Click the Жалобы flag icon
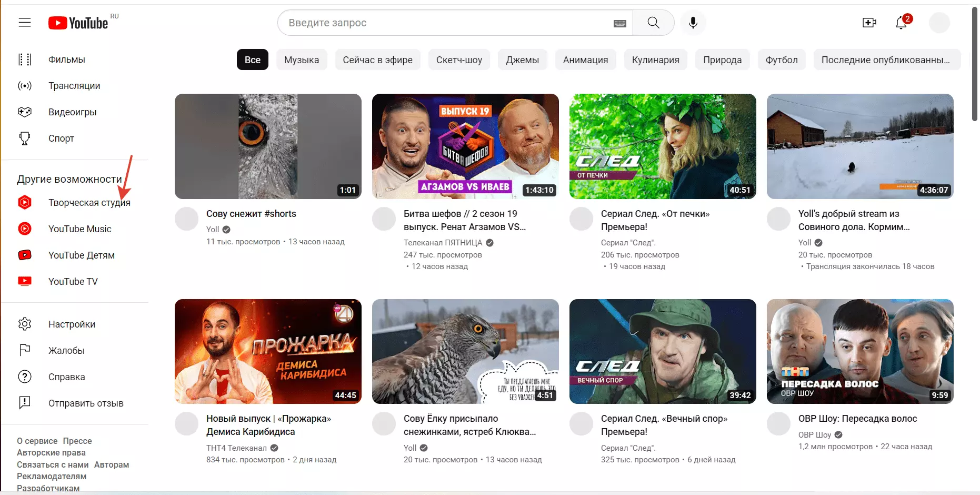Screen dimensions: 980x495 [25, 350]
